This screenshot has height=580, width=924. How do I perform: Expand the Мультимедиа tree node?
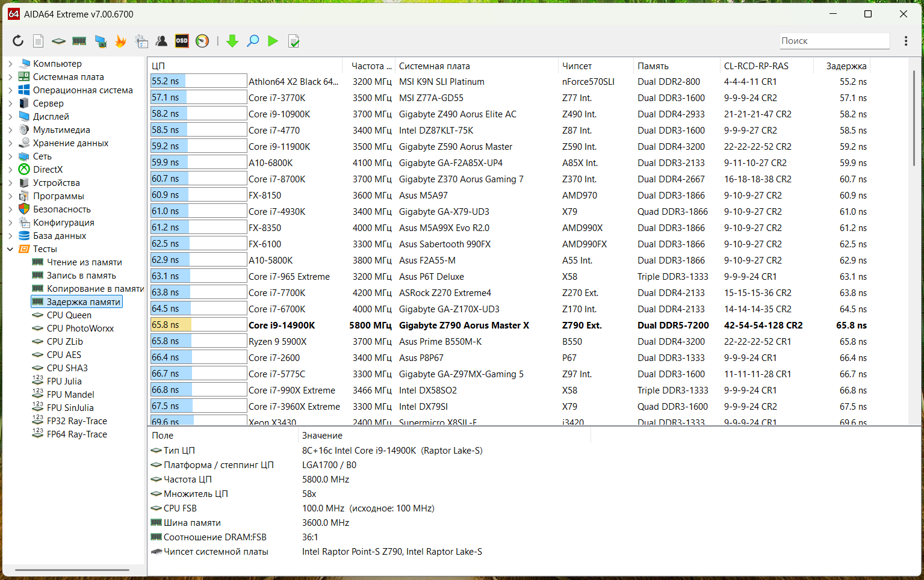[x=10, y=130]
